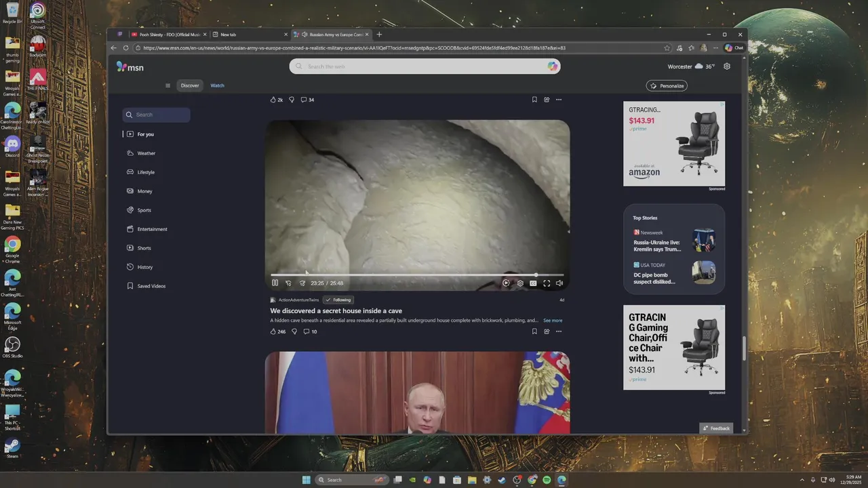The image size is (868, 488).
Task: Click the Following button for ActionAdventureTwins
Action: tap(338, 300)
